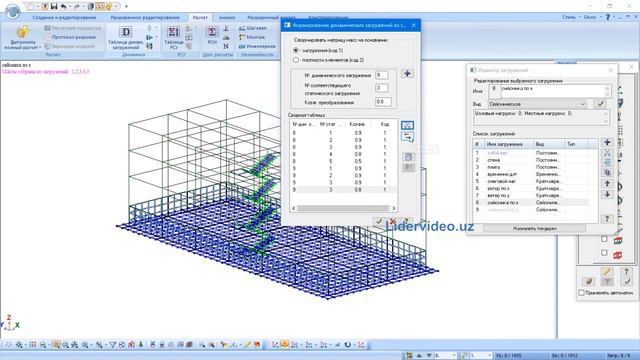Click Протокол решения in Расчет group
This screenshot has height=360, width=640.
pos(70,37)
